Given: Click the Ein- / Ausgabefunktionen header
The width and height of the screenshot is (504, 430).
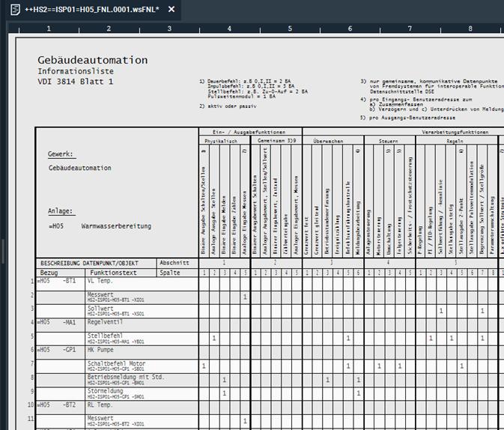Looking at the screenshot, I should (x=249, y=132).
